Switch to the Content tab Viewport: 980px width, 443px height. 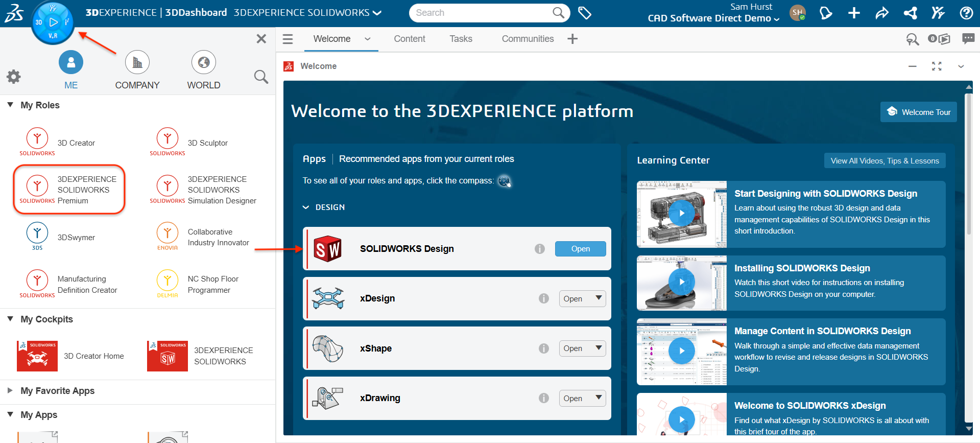409,39
